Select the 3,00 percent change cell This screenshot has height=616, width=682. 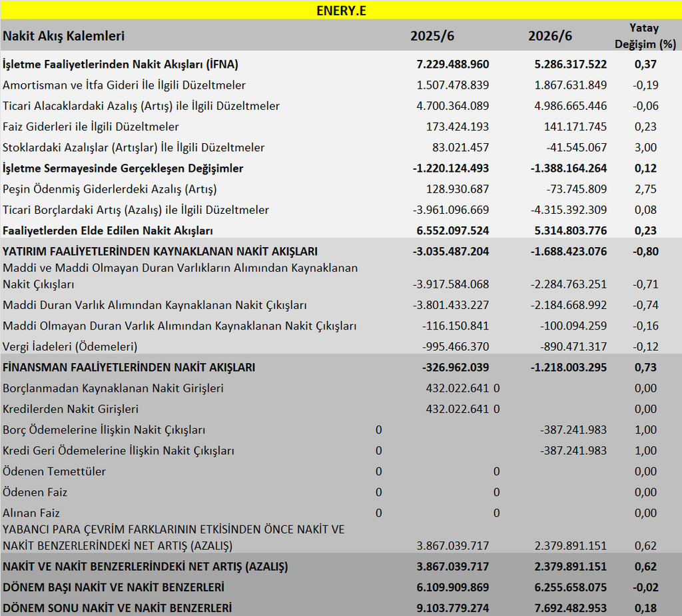645,148
